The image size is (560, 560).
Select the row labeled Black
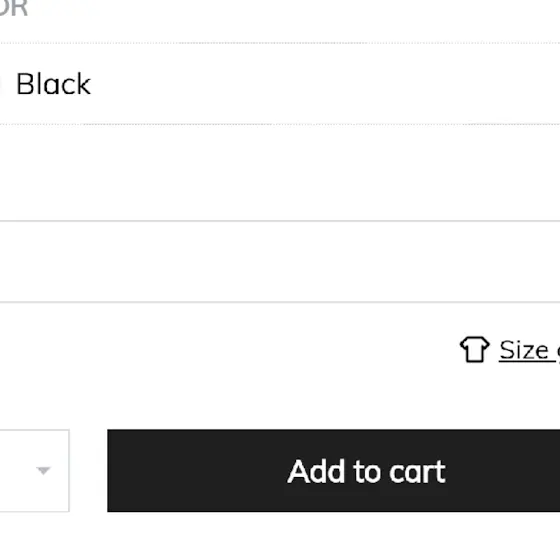pos(280,84)
